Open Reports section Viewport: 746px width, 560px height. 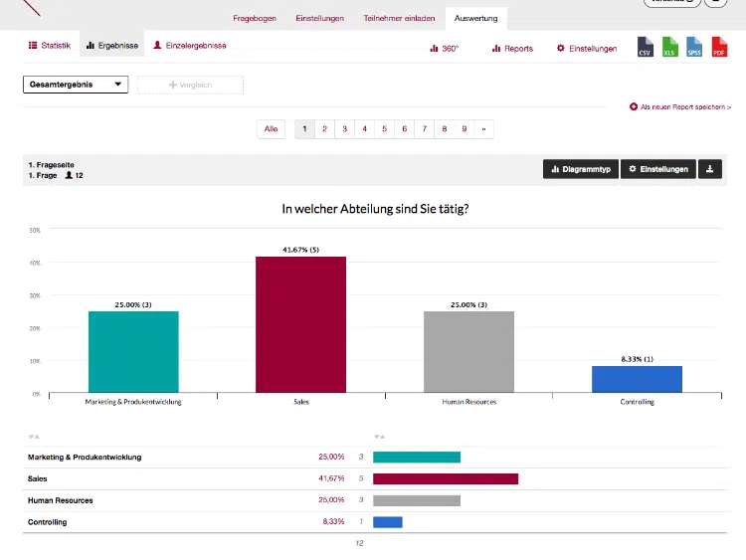tap(512, 49)
